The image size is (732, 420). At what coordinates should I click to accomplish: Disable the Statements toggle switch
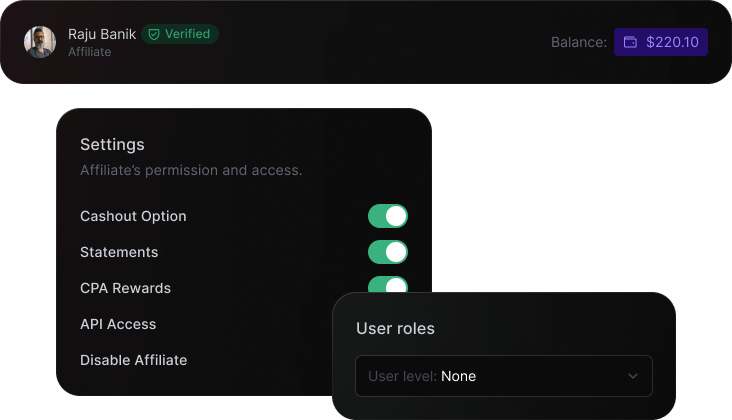coord(387,252)
